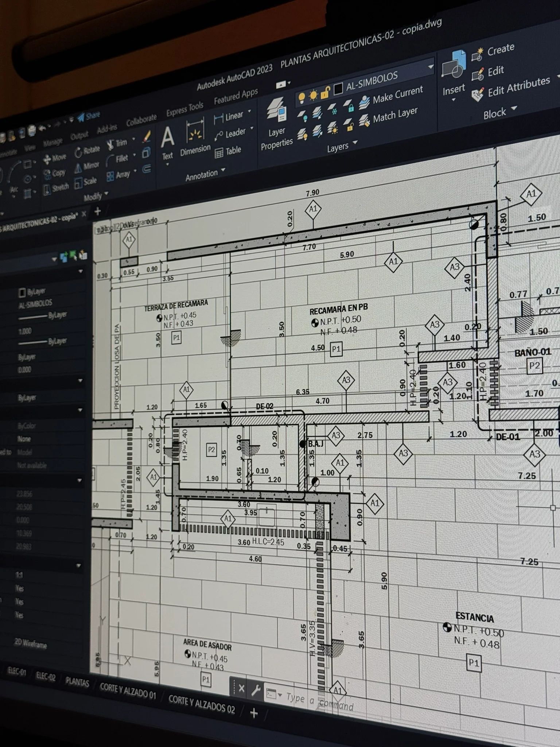Image resolution: width=560 pixels, height=747 pixels.
Task: Switch to the PLANTAS layout tab
Action: tap(77, 682)
